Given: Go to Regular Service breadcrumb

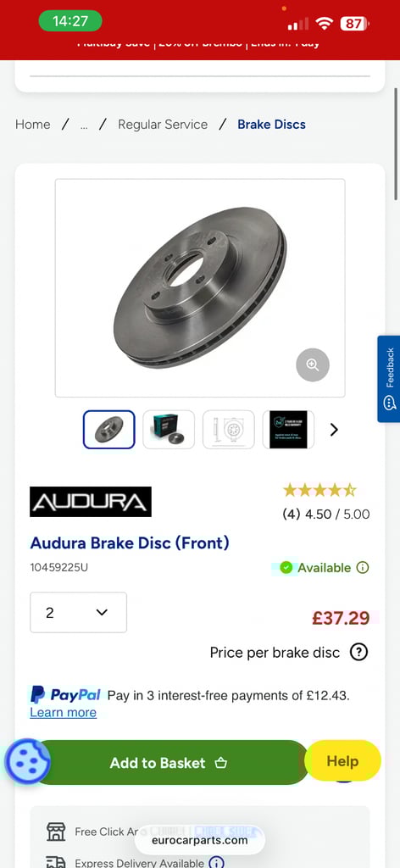Looking at the screenshot, I should click(163, 125).
